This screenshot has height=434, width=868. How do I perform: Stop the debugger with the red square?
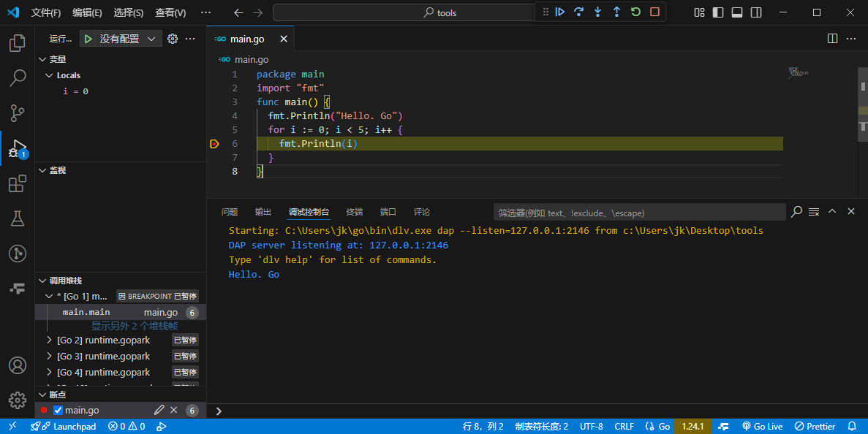tap(654, 12)
